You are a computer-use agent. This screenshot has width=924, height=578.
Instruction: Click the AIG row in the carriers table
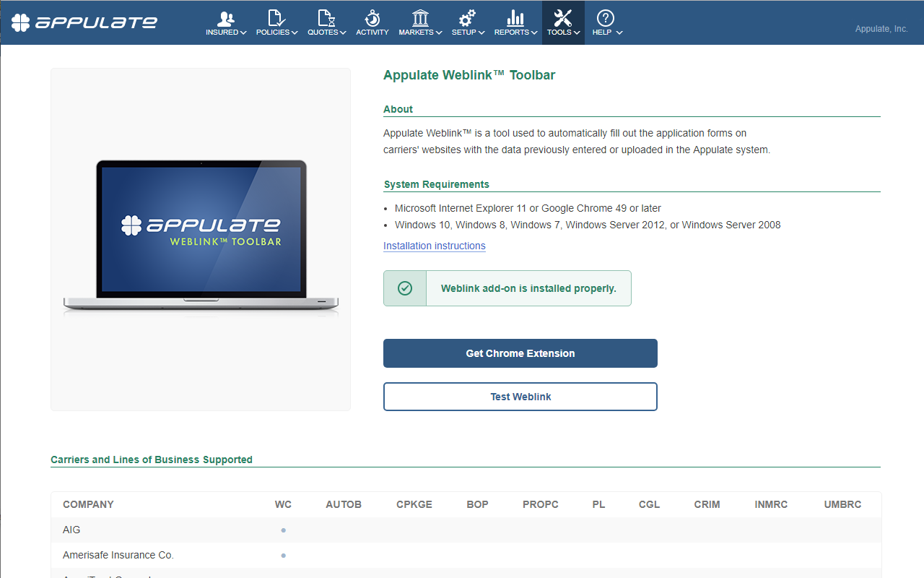[x=70, y=530]
